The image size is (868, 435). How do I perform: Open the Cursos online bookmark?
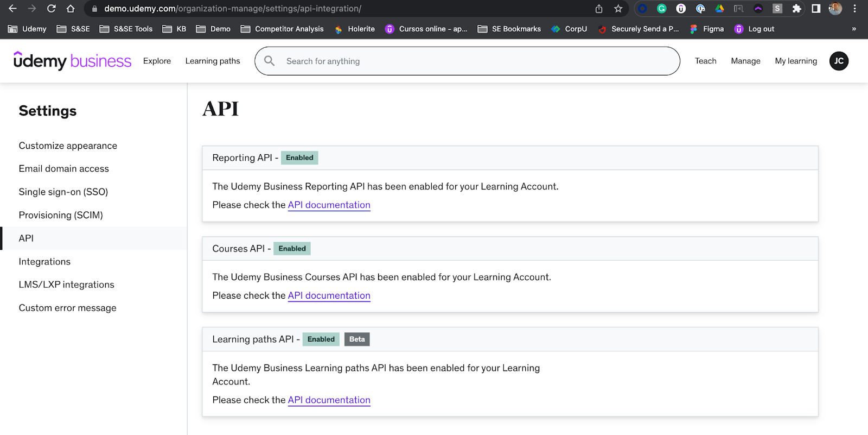[x=426, y=29]
